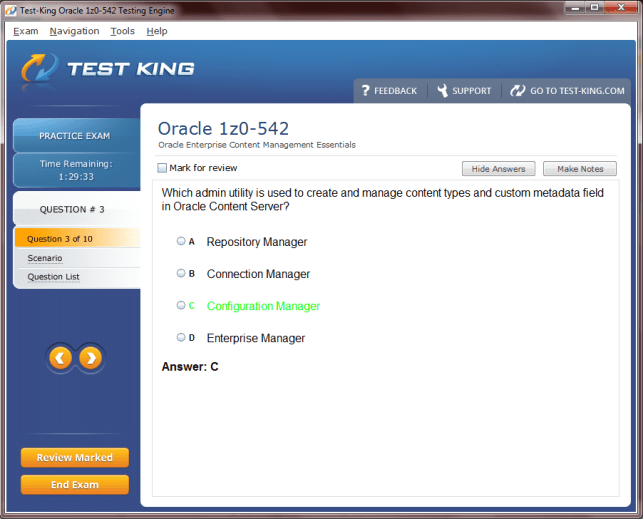Viewport: 643px width, 519px height.
Task: Click the Configuration Manager answer text
Action: [263, 306]
